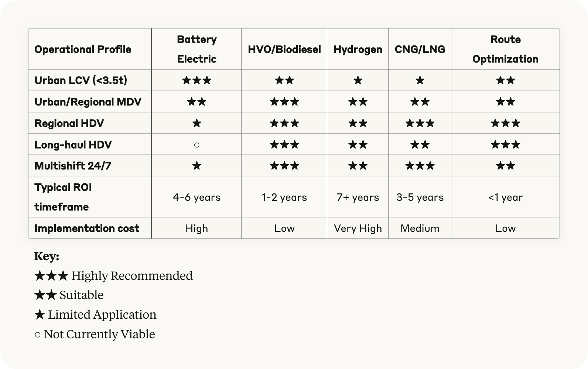Image resolution: width=588 pixels, height=369 pixels.
Task: Select the three-star Highly Recommended key icon
Action: tap(51, 275)
